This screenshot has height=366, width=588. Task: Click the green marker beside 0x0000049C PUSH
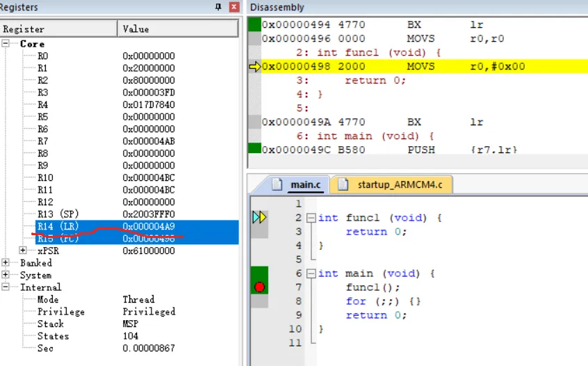pyautogui.click(x=254, y=150)
